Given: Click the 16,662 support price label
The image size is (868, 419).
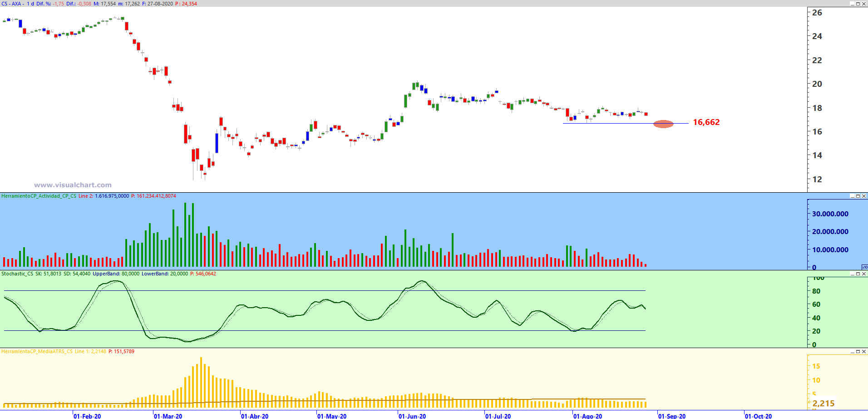Looking at the screenshot, I should tap(706, 122).
